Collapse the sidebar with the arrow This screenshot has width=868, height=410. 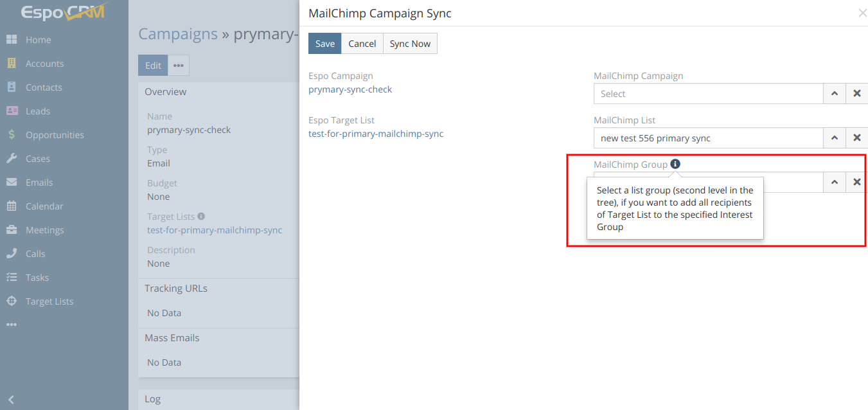11,399
